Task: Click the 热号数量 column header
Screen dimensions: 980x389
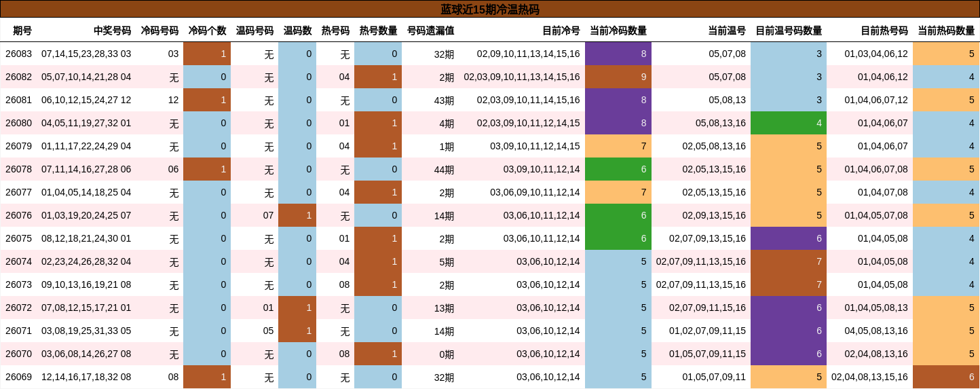Action: (x=378, y=31)
